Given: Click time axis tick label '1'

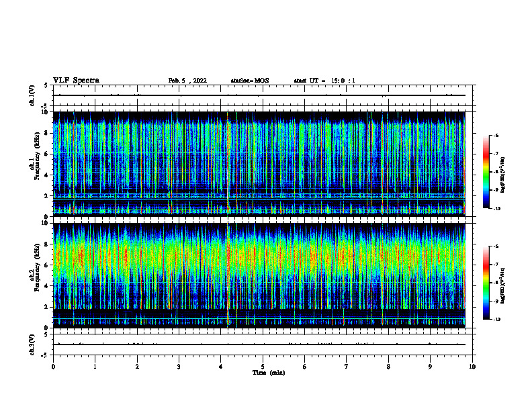Looking at the screenshot, I should pyautogui.click(x=95, y=367).
